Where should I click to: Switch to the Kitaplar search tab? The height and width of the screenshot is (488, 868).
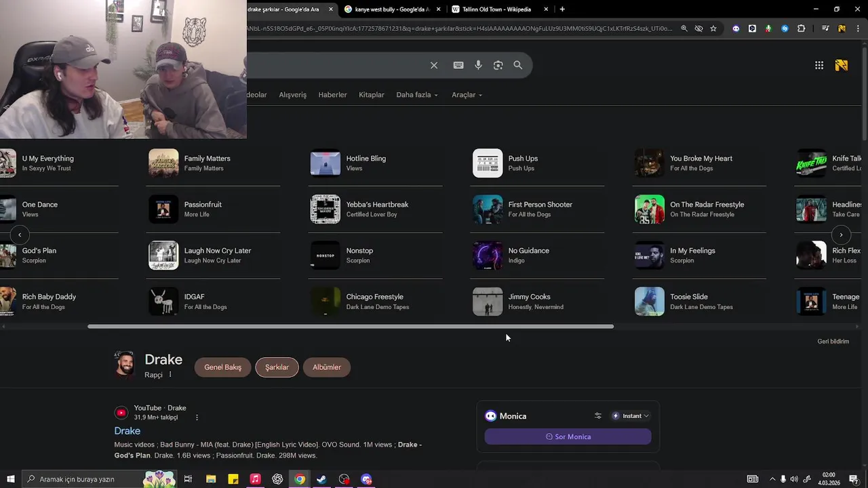[372, 95]
